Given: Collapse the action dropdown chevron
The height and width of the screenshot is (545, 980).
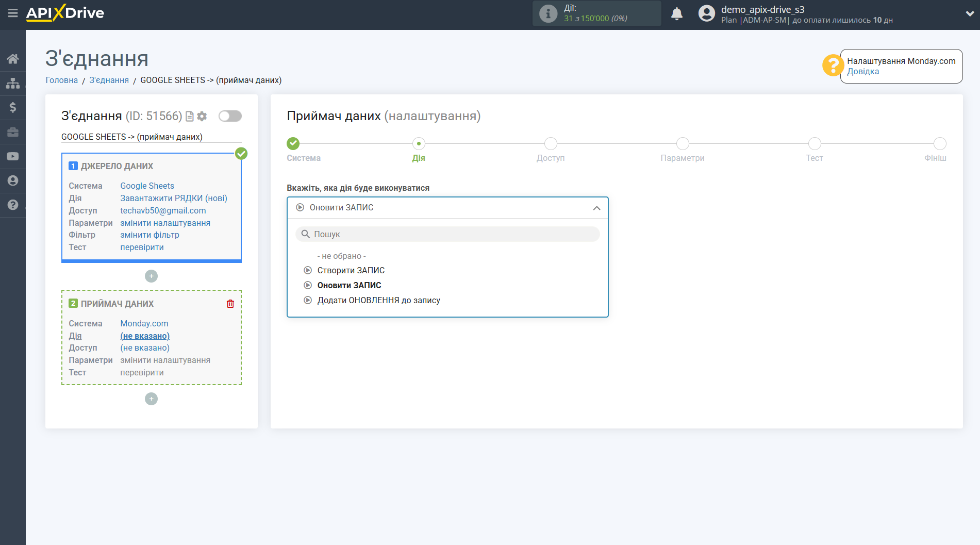Looking at the screenshot, I should (x=596, y=208).
